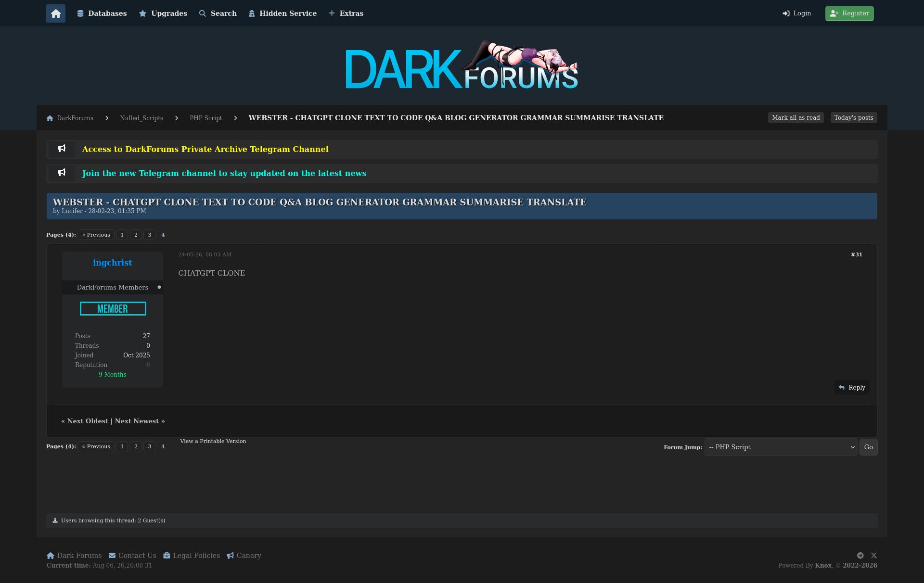Go to page 3 in top pagination
The image size is (924, 583).
(x=150, y=235)
